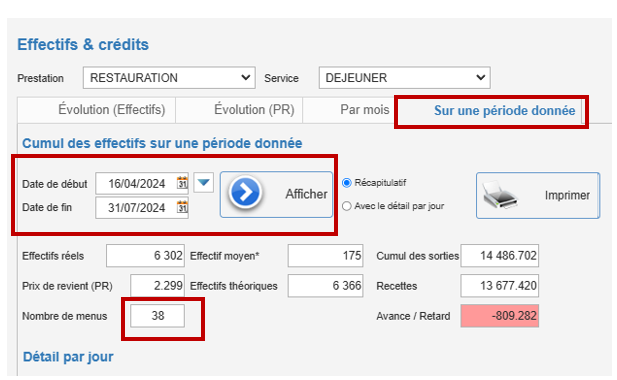Click the Afficher button

pyautogui.click(x=276, y=194)
